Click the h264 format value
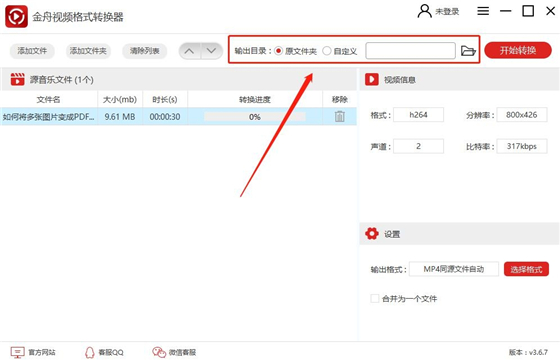Screen dimensions: 560x363 click(x=418, y=115)
